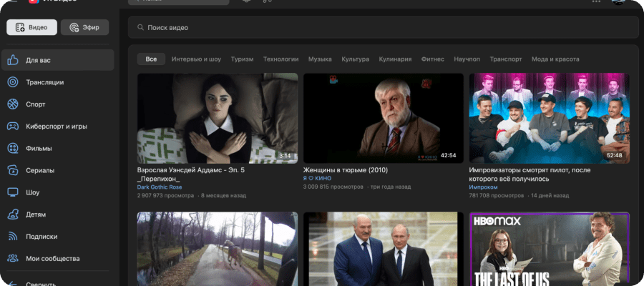
Task: Open title Импровизаторы смотрят пилот
Action: click(530, 174)
